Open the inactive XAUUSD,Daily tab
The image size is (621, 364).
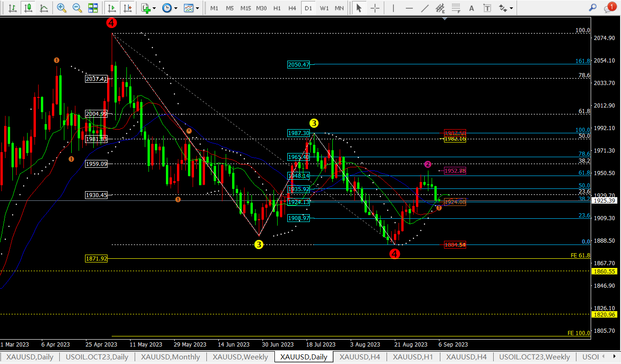30,357
